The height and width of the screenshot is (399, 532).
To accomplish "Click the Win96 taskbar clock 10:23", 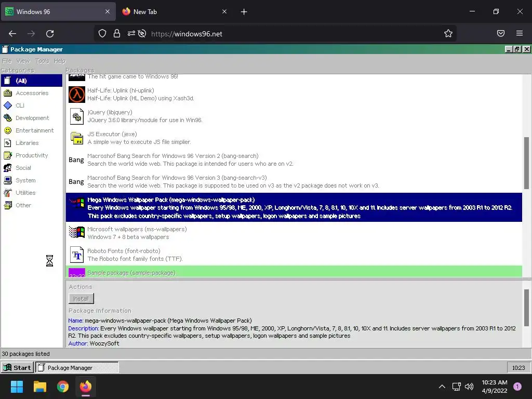I will click(x=518, y=368).
